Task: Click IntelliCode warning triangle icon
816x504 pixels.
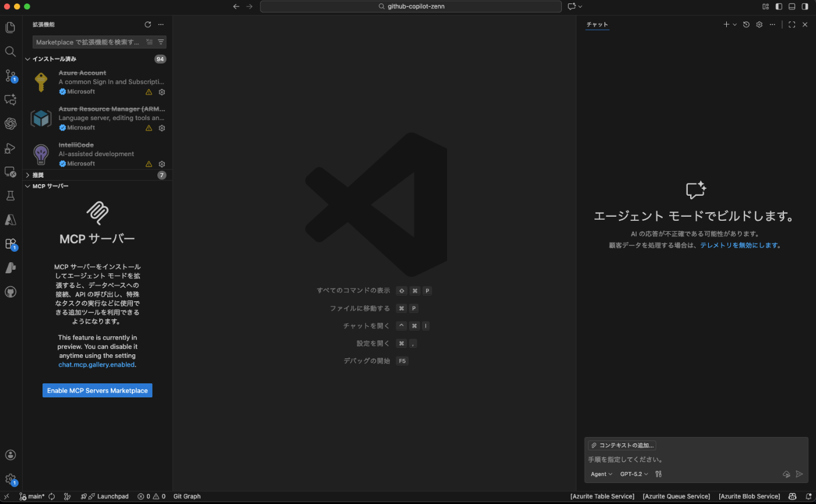Action: pos(149,164)
